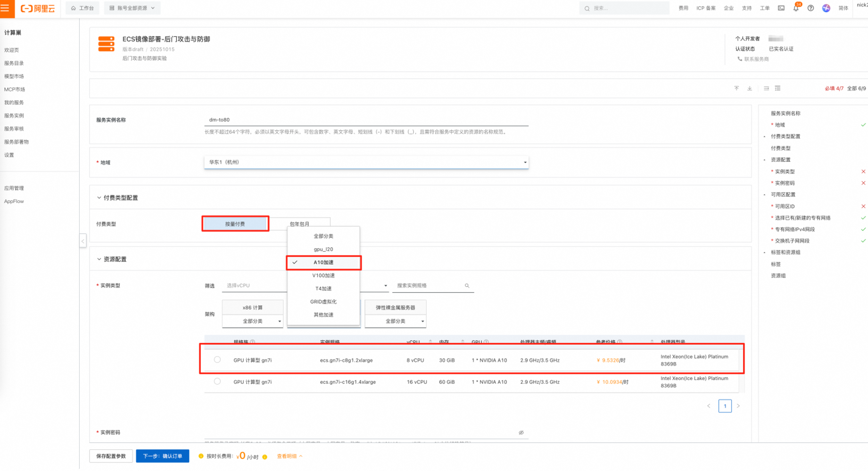Sort the table by vCPU
Image resolution: width=868 pixels, height=471 pixels.
pyautogui.click(x=430, y=342)
